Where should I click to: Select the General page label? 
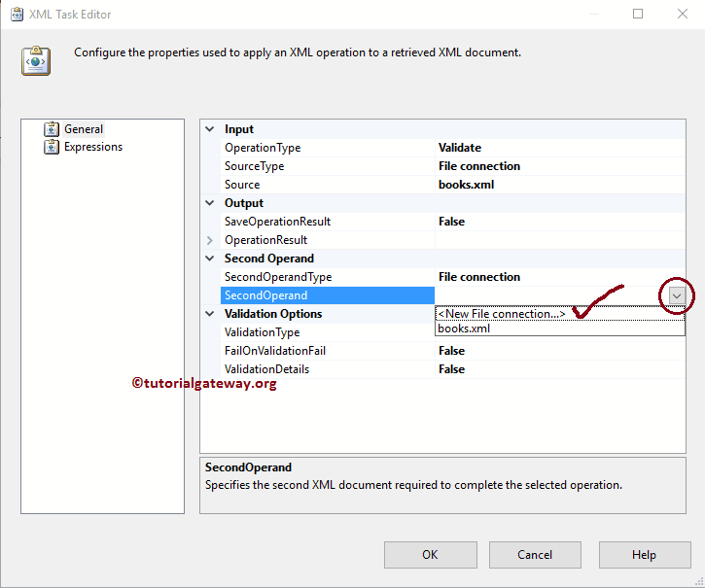[84, 129]
